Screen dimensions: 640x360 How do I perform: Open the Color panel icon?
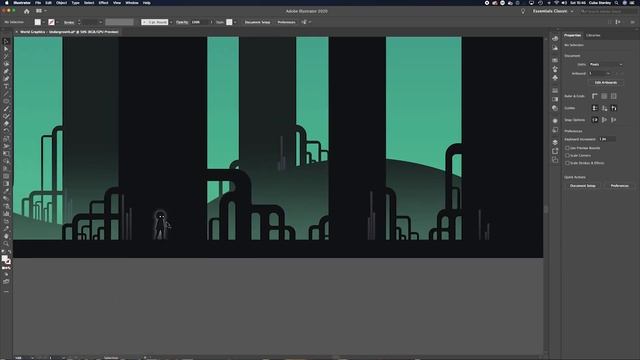click(555, 38)
